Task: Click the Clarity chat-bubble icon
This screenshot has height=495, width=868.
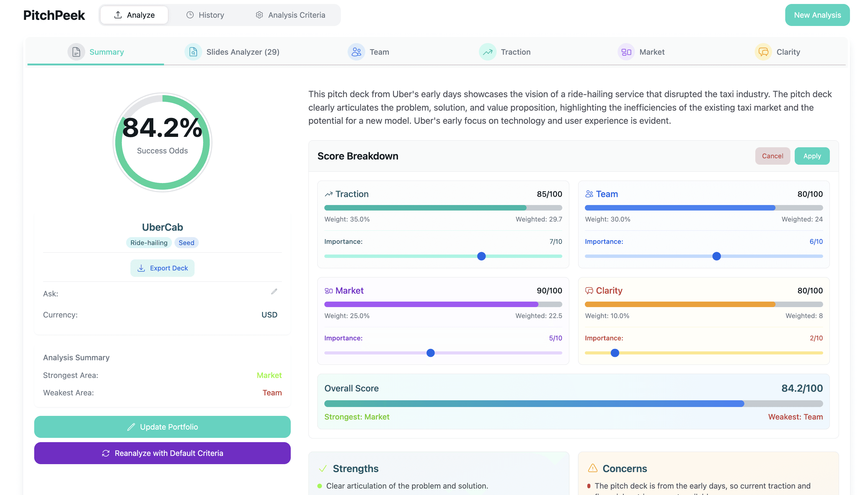Action: (763, 52)
